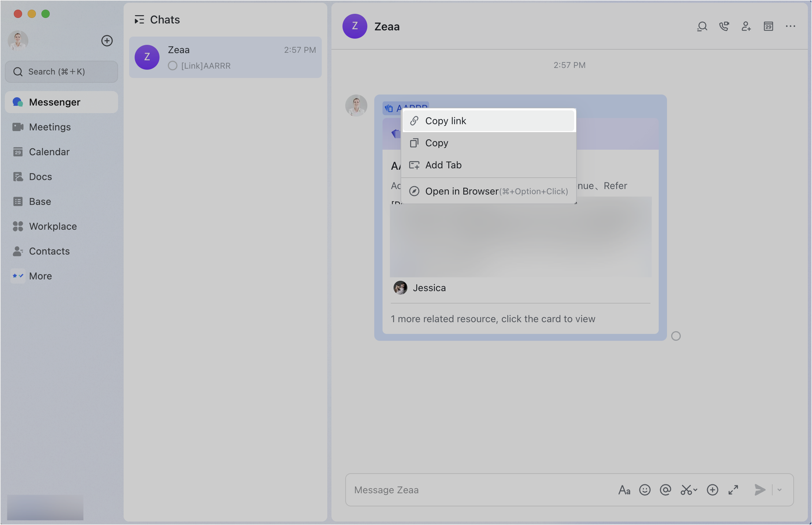Click the search-in-chat icon in header

coord(702,27)
